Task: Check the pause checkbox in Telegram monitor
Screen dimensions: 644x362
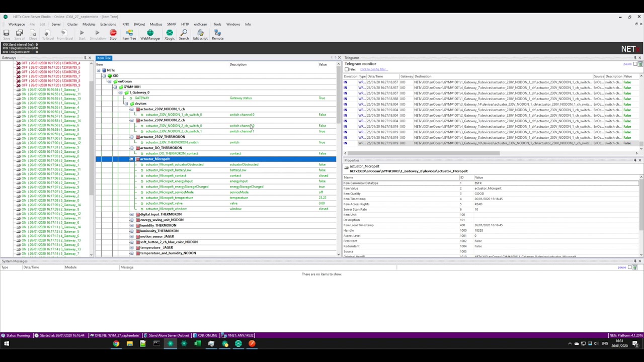Action: (635, 64)
